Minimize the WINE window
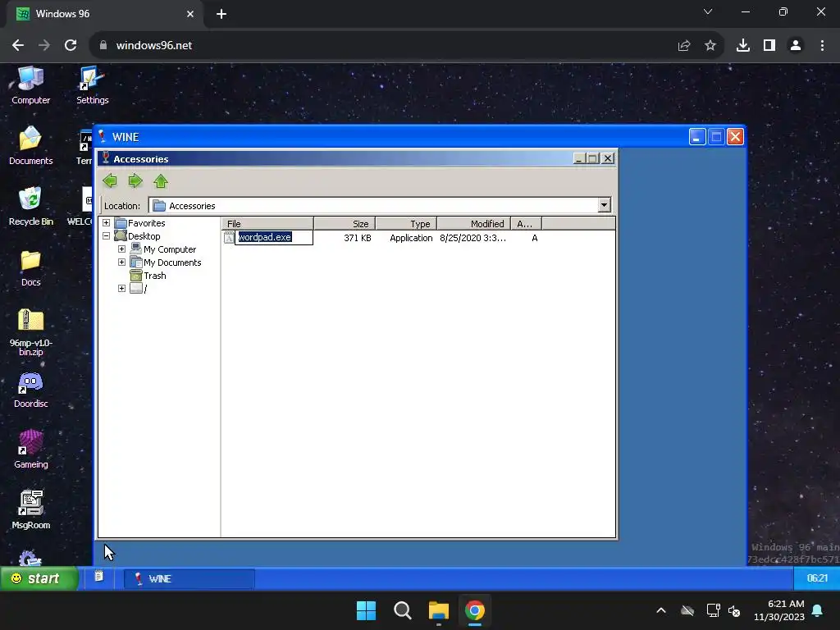840x630 pixels. (x=697, y=137)
